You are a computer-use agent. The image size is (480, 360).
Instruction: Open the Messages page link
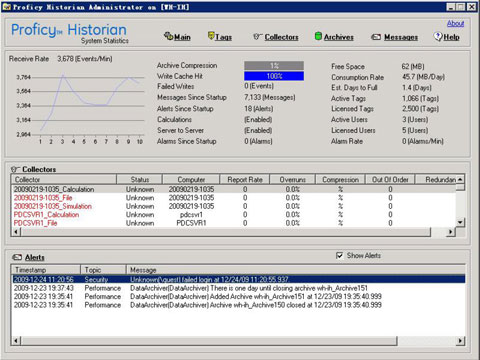(x=401, y=37)
